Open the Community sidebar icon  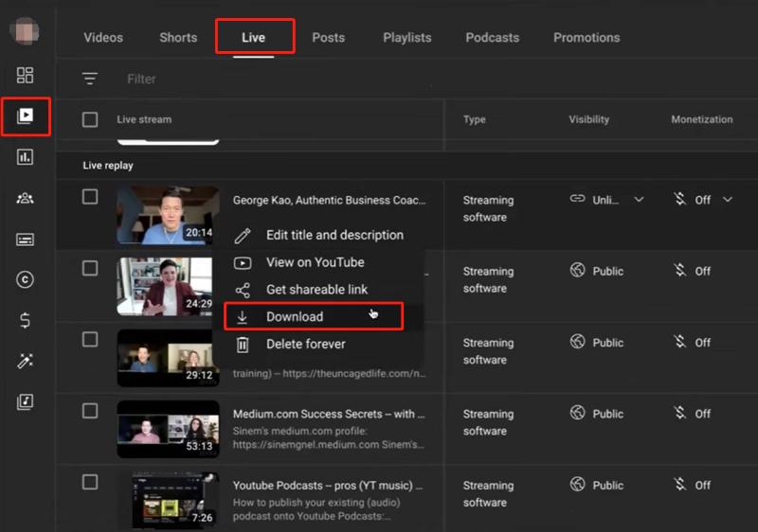[26, 198]
